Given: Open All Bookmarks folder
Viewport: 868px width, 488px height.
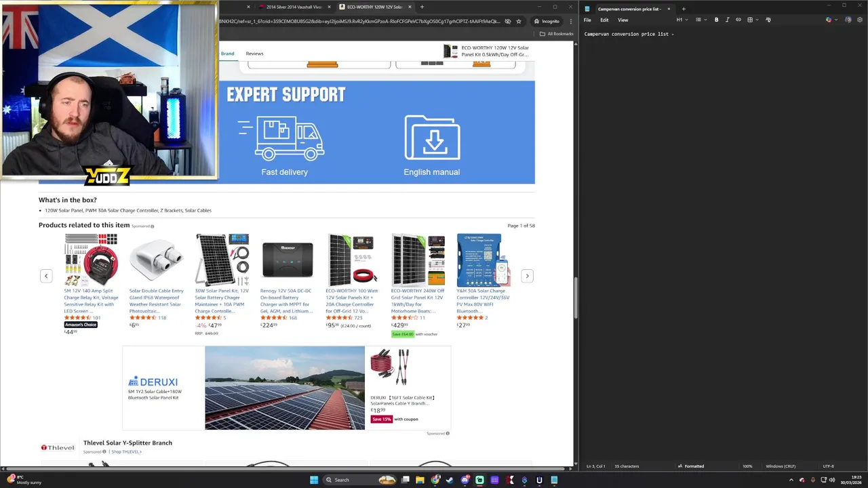Looking at the screenshot, I should (x=557, y=34).
